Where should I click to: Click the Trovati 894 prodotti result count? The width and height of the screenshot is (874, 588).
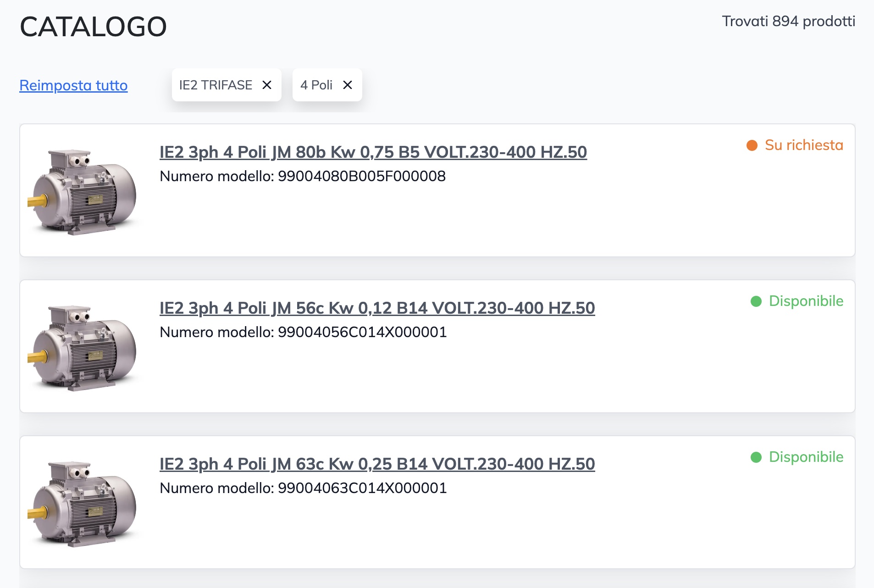pos(788,21)
